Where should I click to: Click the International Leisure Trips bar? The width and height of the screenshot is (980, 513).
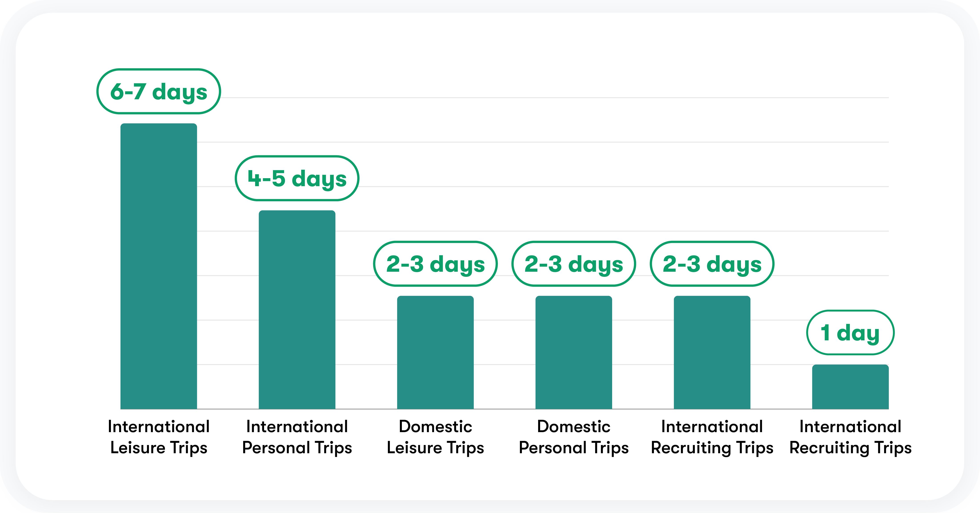coord(159,266)
